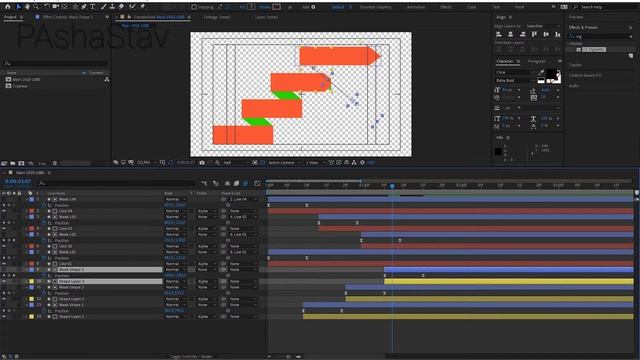Select the Selection arrow tool
Image resolution: width=640 pixels, height=360 pixels.
point(18,7)
